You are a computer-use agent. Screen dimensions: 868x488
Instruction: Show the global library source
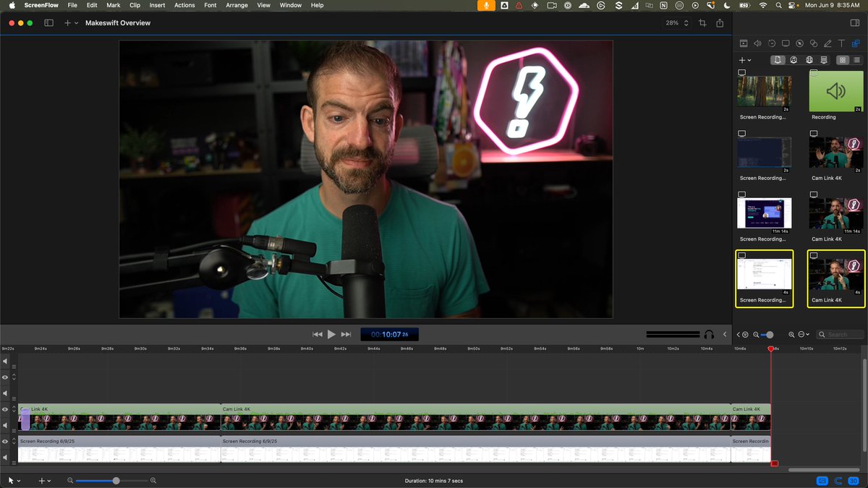point(809,60)
